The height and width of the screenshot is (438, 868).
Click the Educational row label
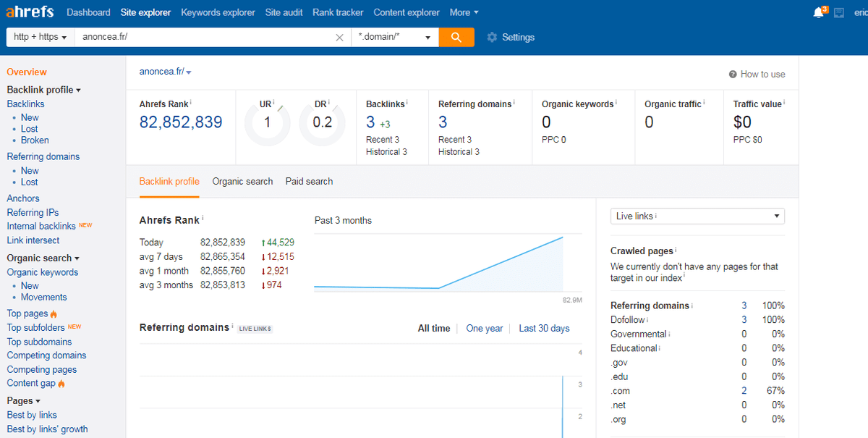tap(634, 348)
